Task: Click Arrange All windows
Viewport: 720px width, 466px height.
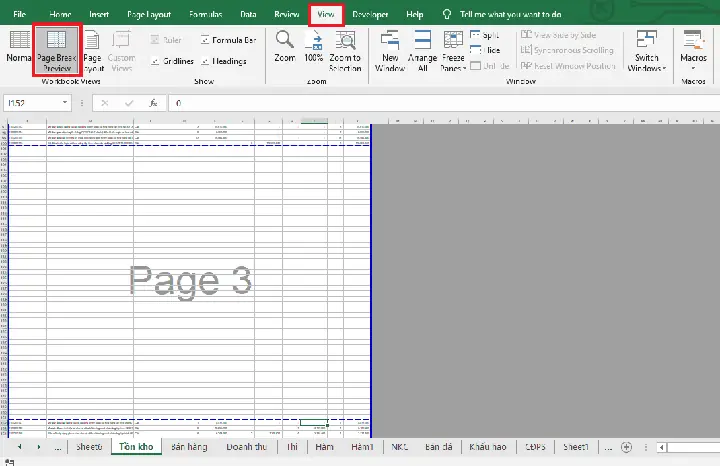Action: coord(422,50)
